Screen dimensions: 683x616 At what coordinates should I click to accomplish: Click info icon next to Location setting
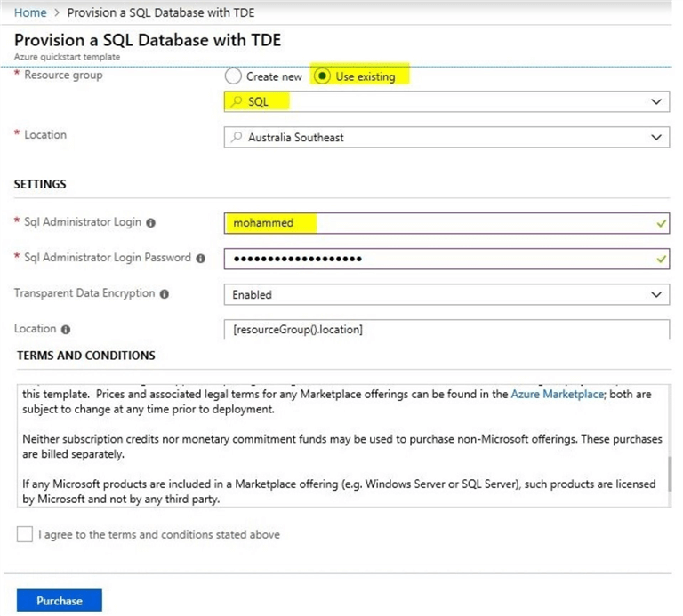pyautogui.click(x=66, y=330)
